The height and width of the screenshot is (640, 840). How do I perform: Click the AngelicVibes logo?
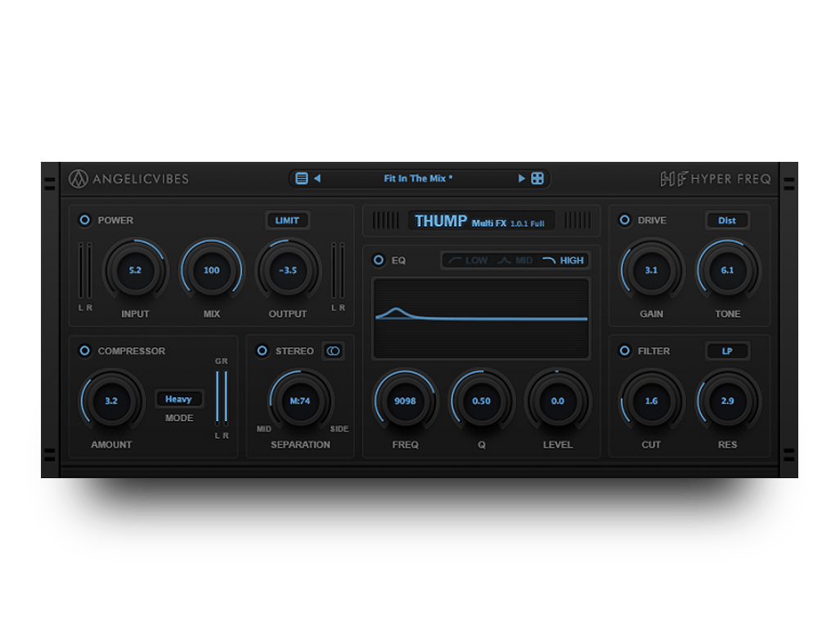tap(128, 179)
